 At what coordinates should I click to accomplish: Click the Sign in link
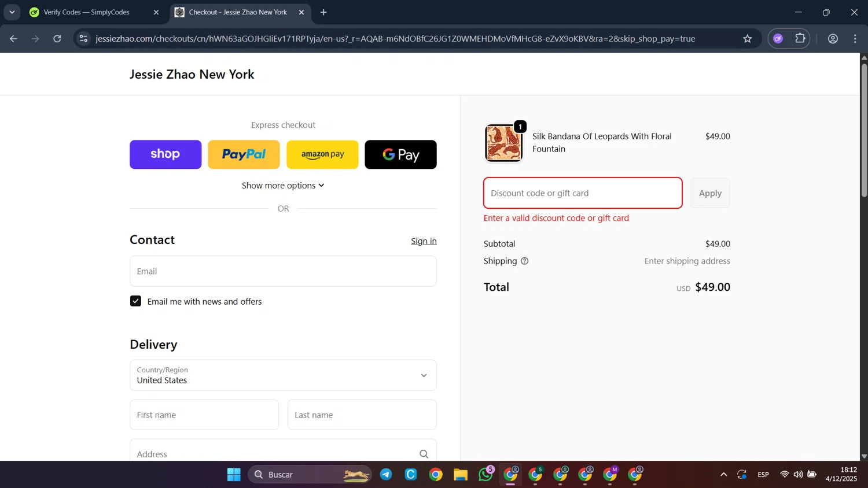[424, 241]
